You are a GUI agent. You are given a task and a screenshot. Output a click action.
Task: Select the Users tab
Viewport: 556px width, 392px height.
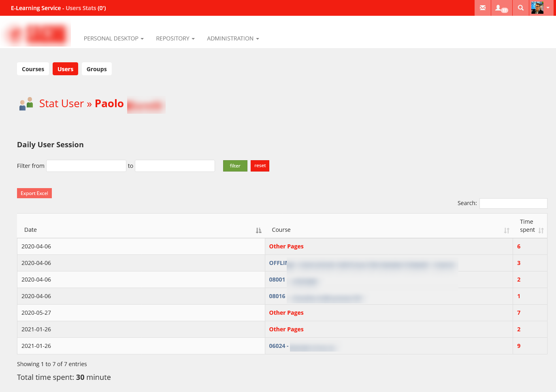[x=65, y=69]
